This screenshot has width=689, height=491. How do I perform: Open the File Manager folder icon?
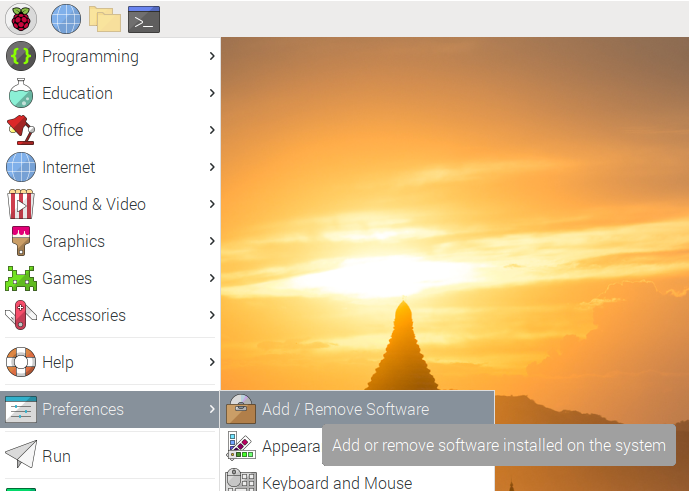click(104, 18)
